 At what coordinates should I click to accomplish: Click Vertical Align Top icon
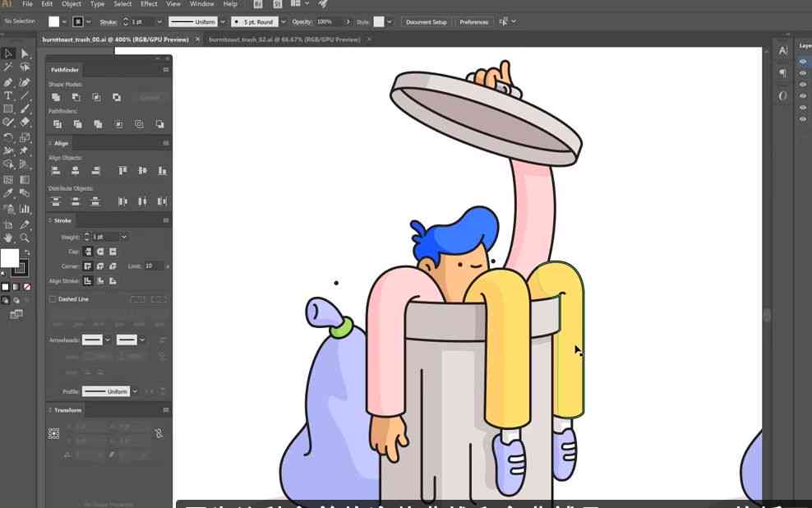(x=122, y=170)
